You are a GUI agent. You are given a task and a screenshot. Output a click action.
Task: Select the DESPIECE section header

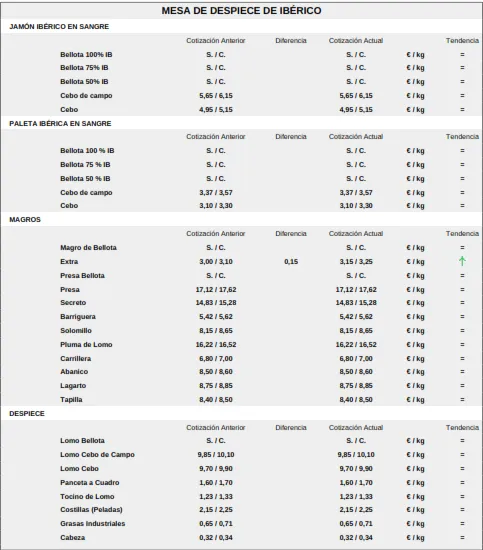click(27, 414)
